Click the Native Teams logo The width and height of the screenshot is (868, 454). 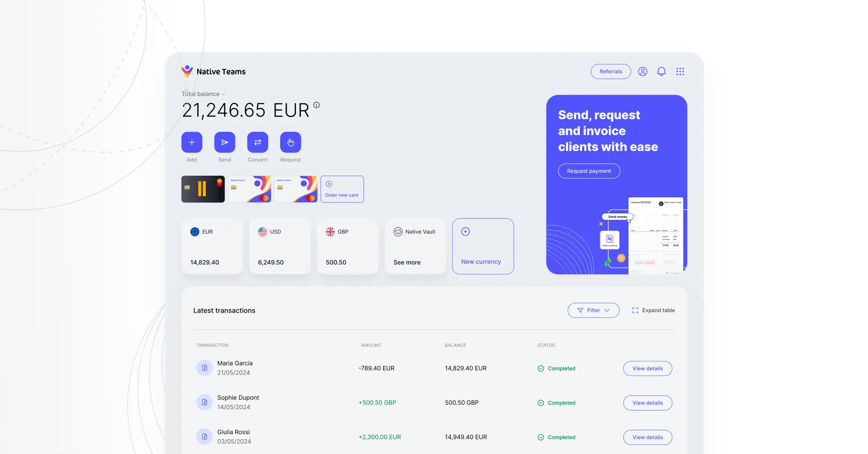coord(213,71)
